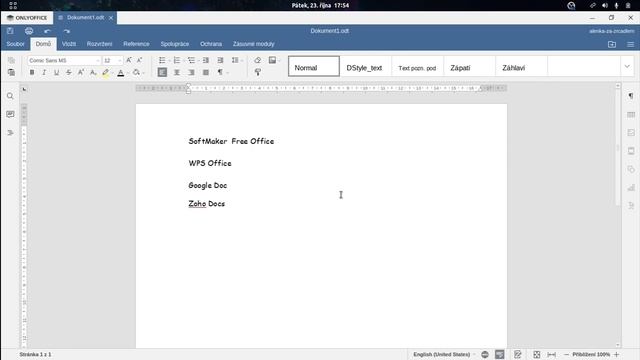Open the view settings hamburger menu

pyautogui.click(x=631, y=44)
